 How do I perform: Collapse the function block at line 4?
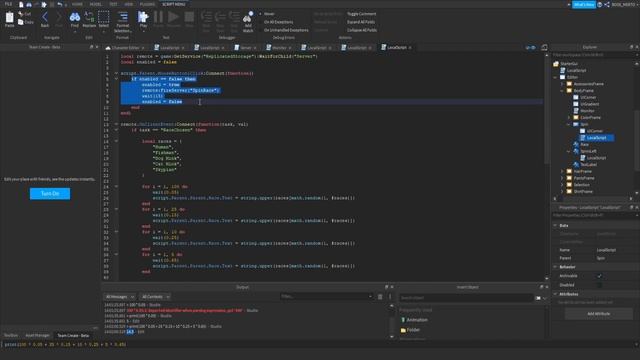(x=116, y=73)
